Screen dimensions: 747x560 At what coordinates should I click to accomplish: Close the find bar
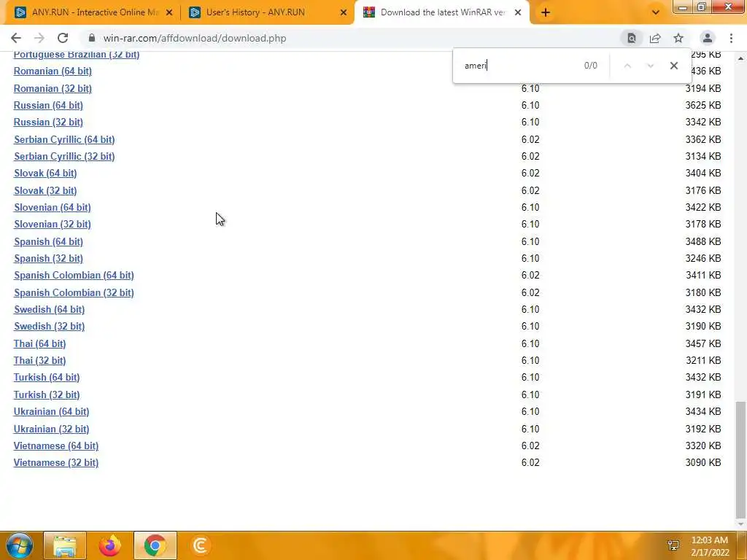pos(673,66)
